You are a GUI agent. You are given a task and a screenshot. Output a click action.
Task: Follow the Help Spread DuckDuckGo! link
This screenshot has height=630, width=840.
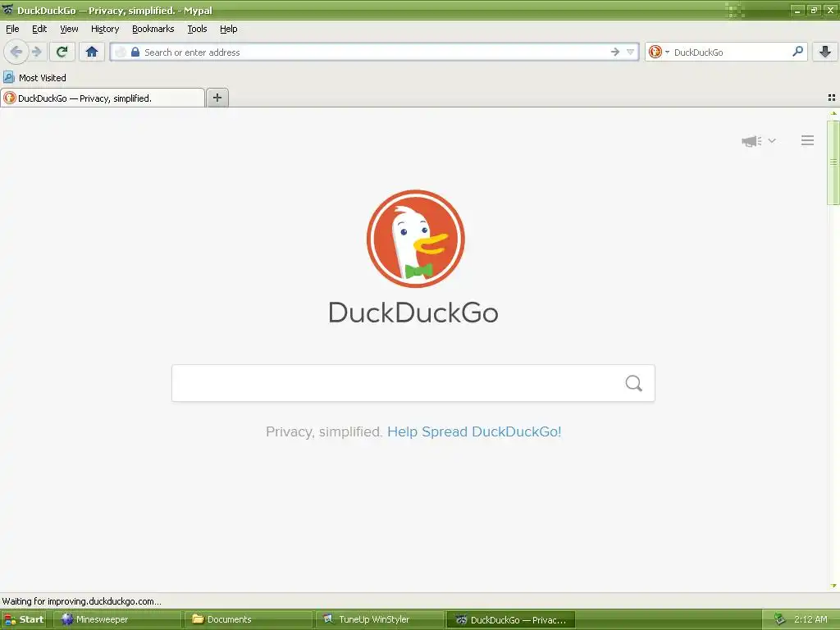click(x=474, y=431)
